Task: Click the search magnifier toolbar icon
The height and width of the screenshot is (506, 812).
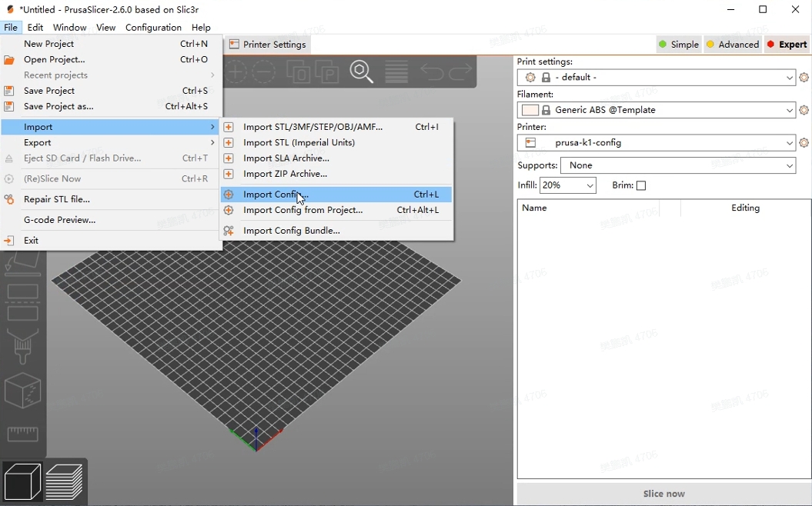Action: (x=361, y=72)
